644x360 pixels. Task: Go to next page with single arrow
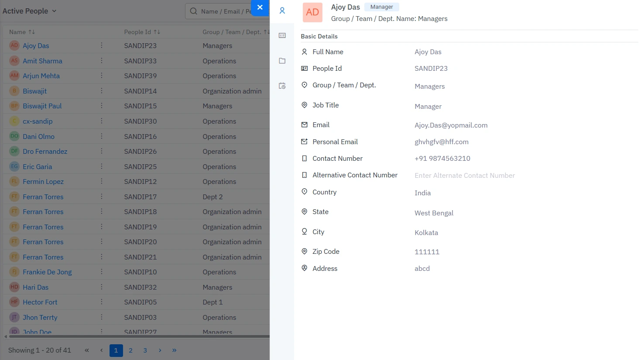coord(160,350)
